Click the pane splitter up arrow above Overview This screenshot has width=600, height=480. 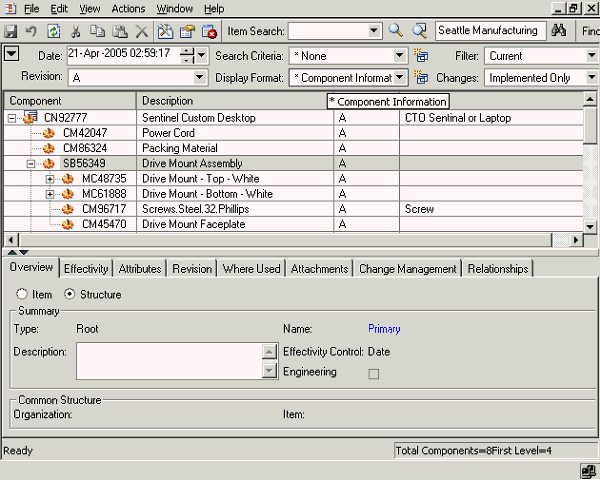point(12,252)
